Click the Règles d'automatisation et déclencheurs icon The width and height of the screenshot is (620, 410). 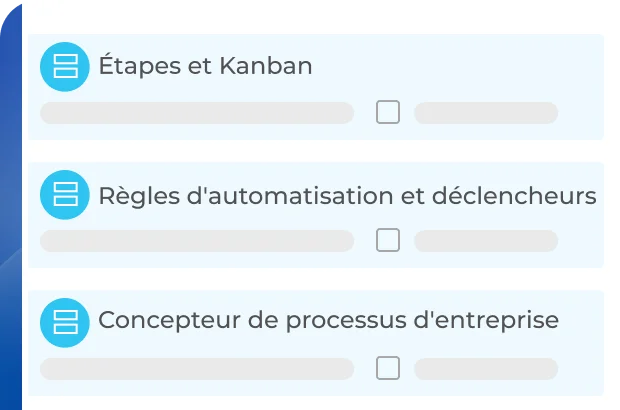click(x=65, y=195)
